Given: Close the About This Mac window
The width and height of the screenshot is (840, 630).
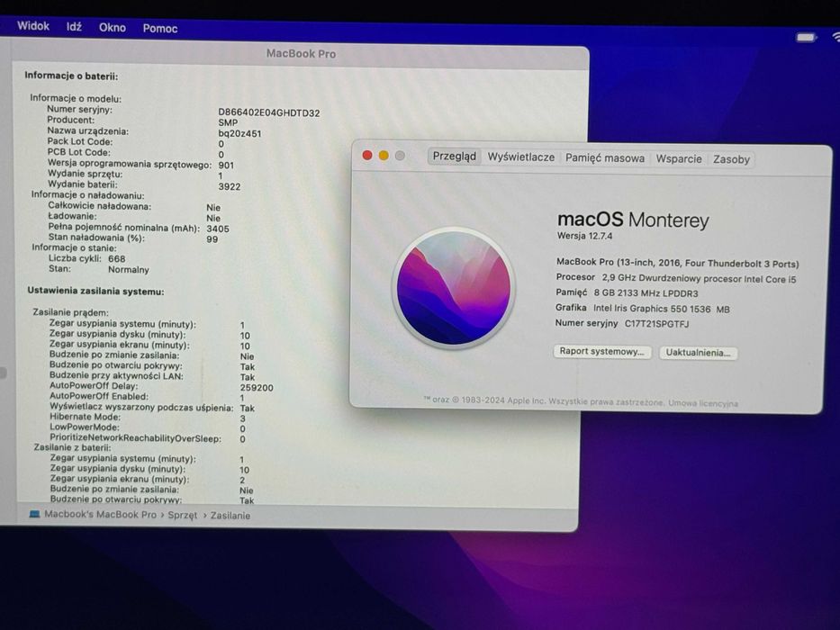Looking at the screenshot, I should point(367,155).
